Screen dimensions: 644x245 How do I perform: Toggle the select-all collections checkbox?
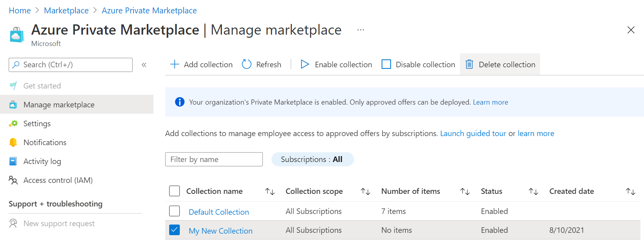[174, 191]
